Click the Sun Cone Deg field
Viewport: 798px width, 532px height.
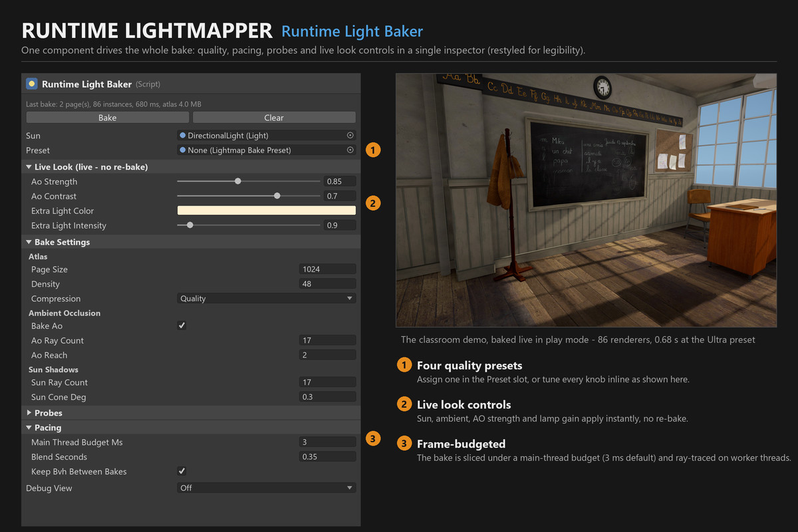(x=328, y=397)
